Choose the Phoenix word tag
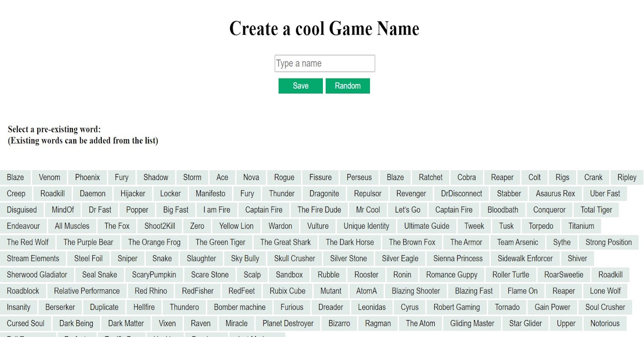Screen dimensions: 644x337 (87, 177)
